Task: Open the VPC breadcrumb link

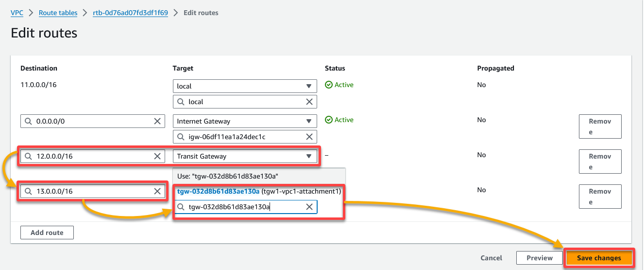Action: (17, 13)
